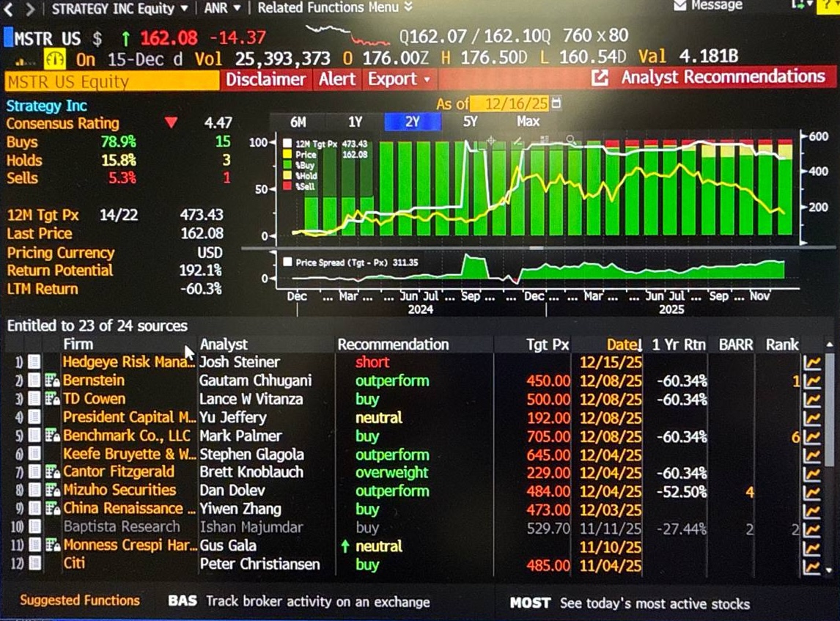840x621 pixels.
Task: Open the Citi row chart icon
Action: [812, 565]
